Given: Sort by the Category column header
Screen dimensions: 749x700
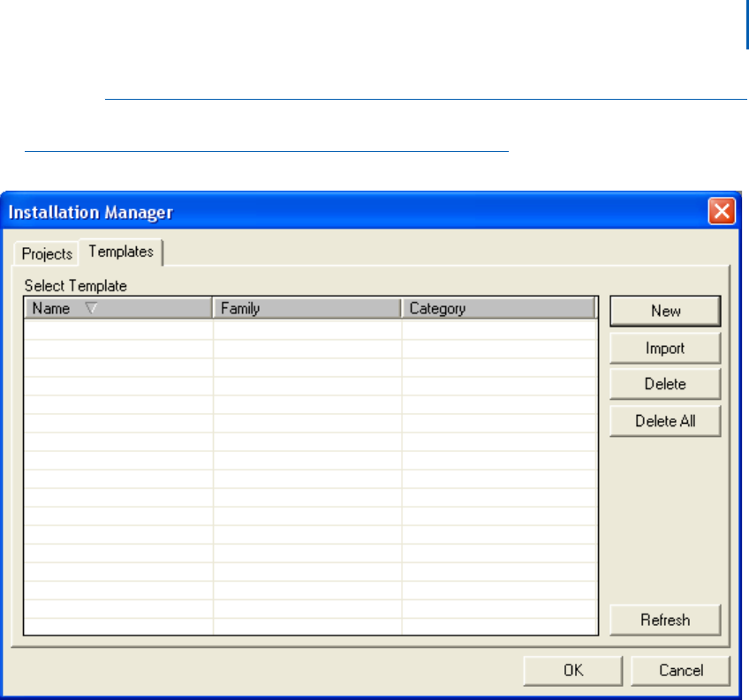Looking at the screenshot, I should tap(499, 309).
